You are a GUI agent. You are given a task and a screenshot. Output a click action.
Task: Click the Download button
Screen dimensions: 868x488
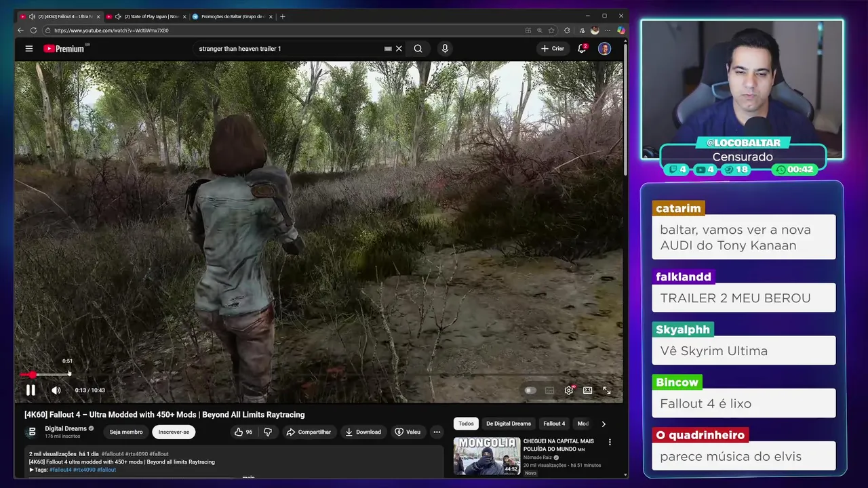click(x=363, y=432)
